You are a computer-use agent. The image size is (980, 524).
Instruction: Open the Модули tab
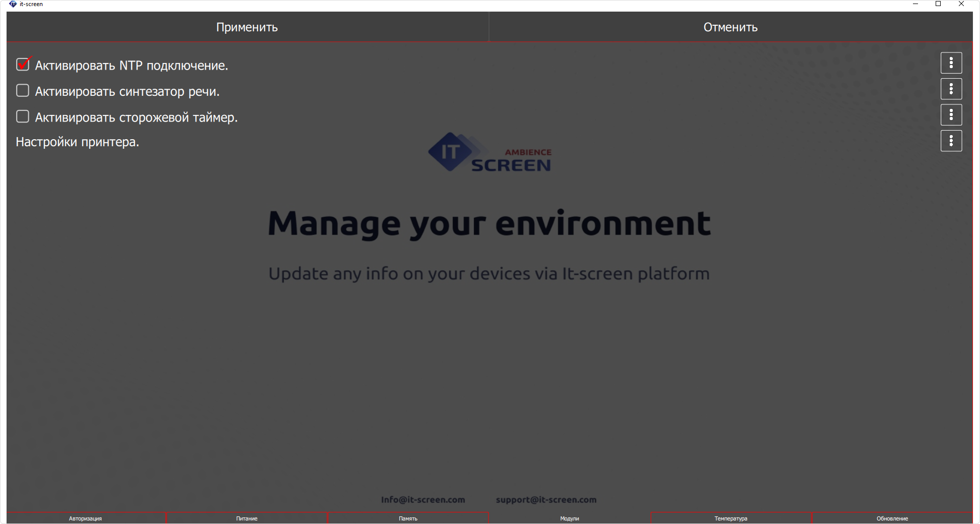(x=569, y=518)
